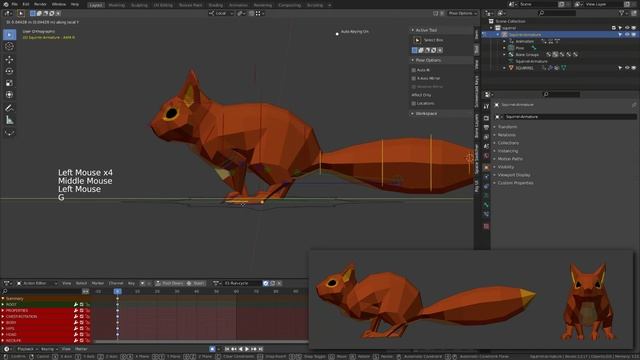Click the auto keying record button
The image size is (640, 360).
[212, 349]
